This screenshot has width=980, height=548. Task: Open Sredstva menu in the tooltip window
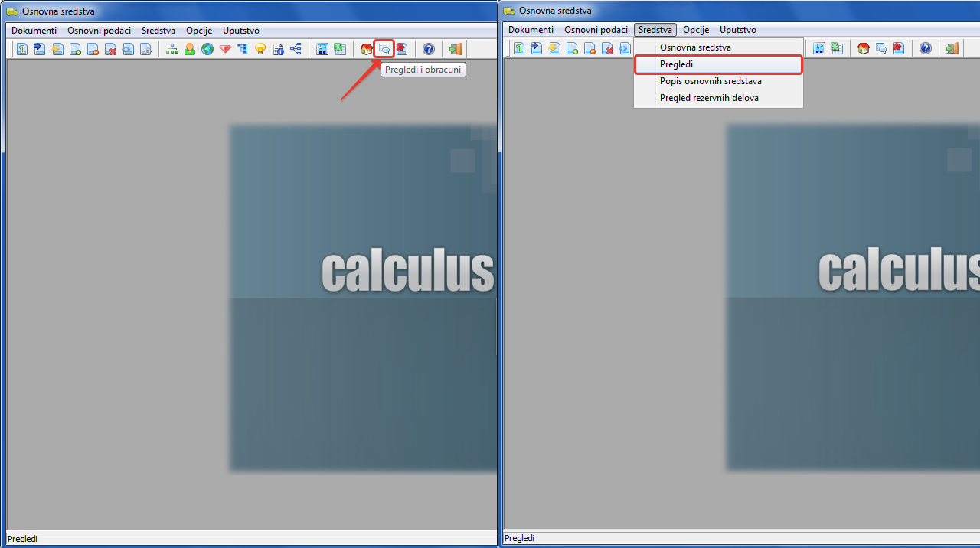(x=158, y=31)
